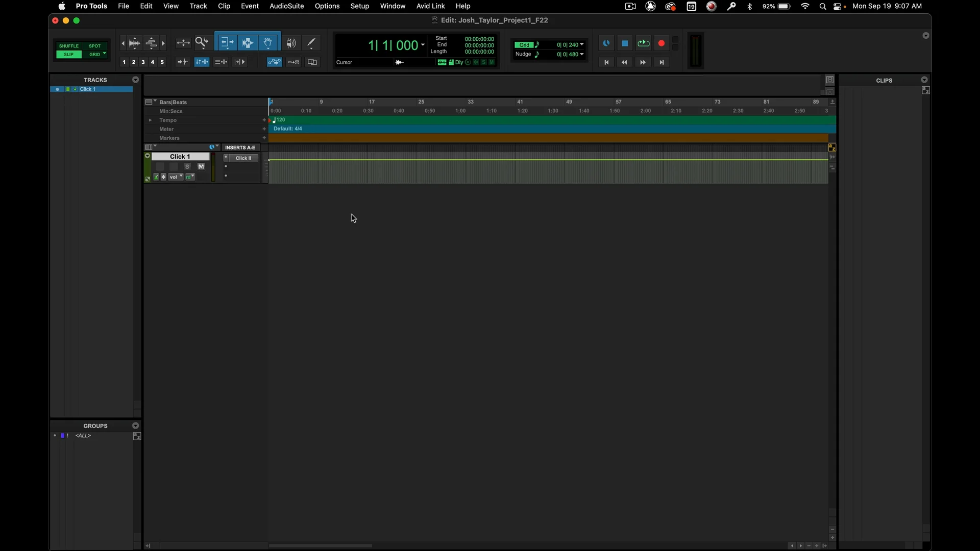Select the Zoomer magnifying glass tool
The width and height of the screenshot is (980, 551).
202,43
